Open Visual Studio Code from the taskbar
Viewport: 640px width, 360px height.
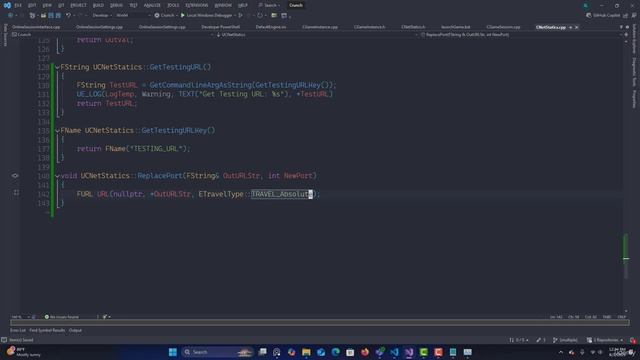pos(394,352)
